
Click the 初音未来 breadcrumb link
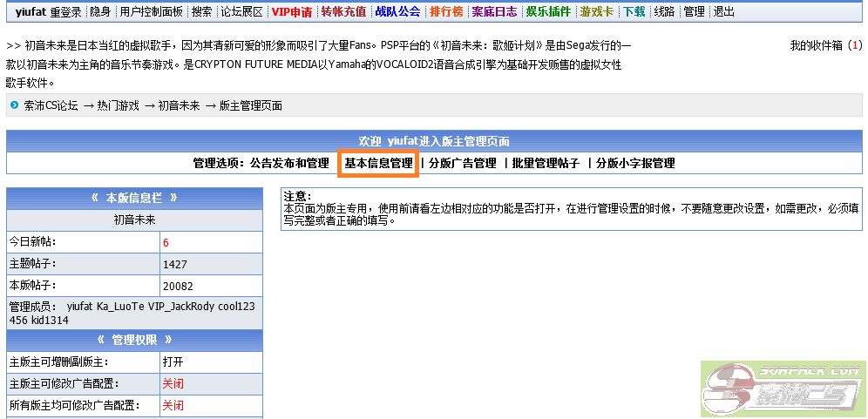[179, 105]
